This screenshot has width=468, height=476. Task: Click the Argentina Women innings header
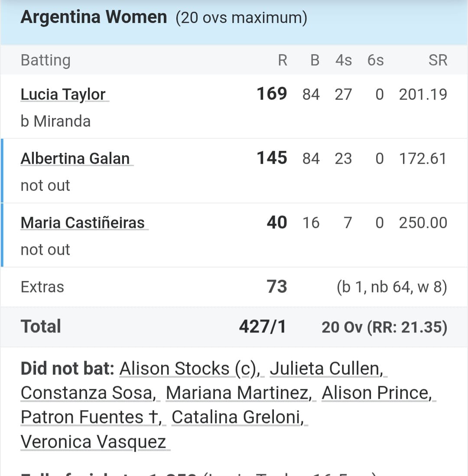[94, 17]
